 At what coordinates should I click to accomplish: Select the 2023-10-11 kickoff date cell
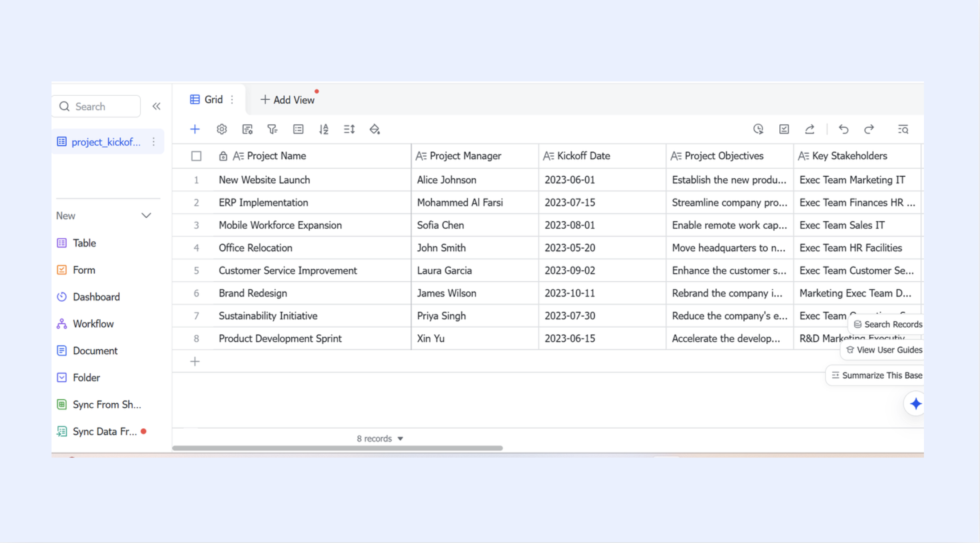point(602,293)
